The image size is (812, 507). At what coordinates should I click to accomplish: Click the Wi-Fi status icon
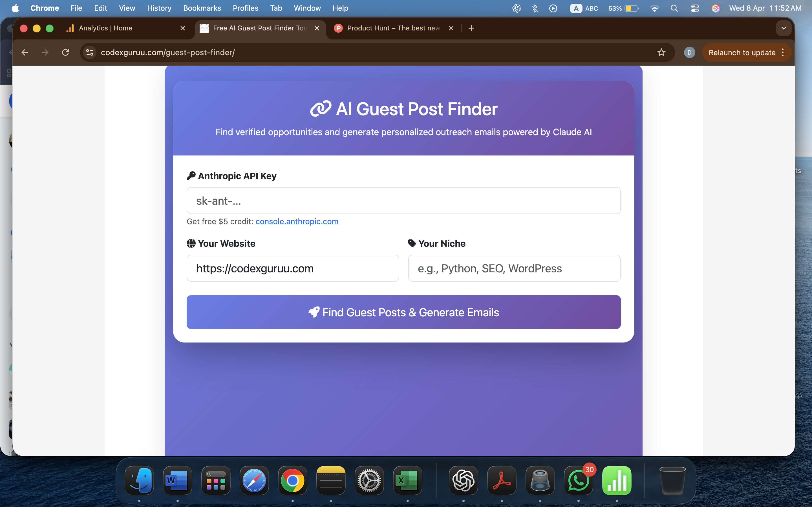pos(654,8)
